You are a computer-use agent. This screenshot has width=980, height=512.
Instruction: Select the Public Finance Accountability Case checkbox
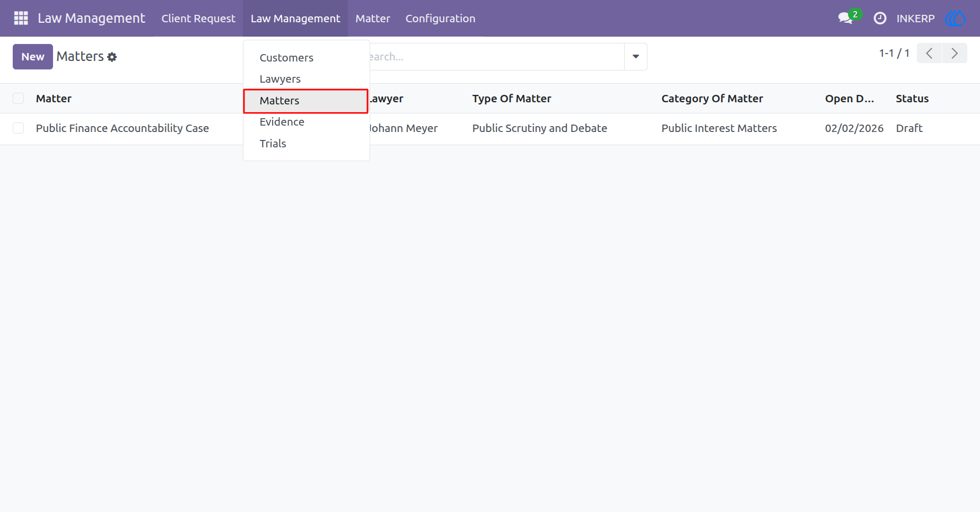pyautogui.click(x=19, y=128)
